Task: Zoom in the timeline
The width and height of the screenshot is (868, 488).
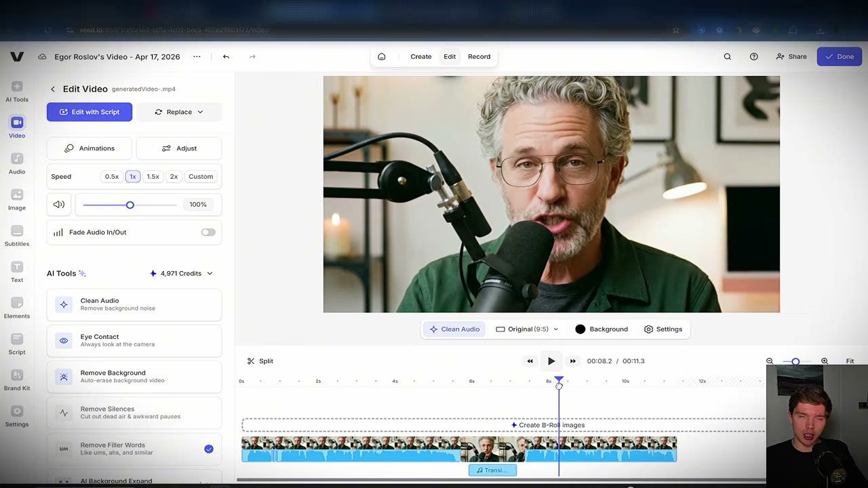Action: click(825, 361)
